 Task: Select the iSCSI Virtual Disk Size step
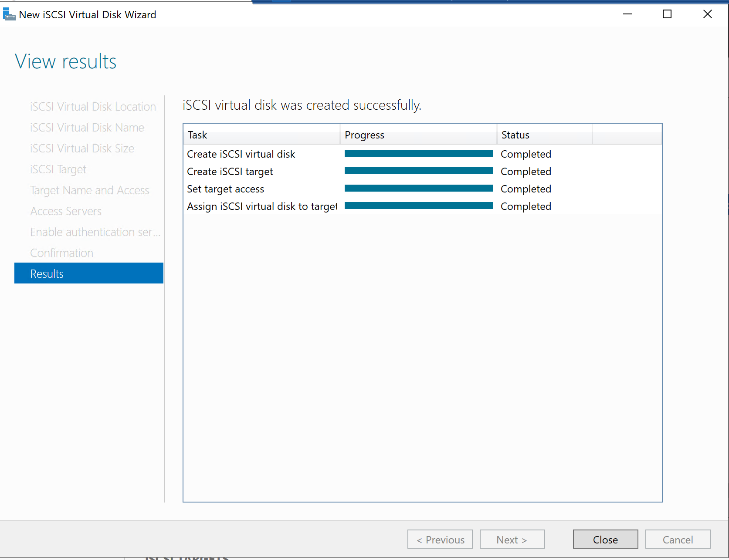click(82, 148)
